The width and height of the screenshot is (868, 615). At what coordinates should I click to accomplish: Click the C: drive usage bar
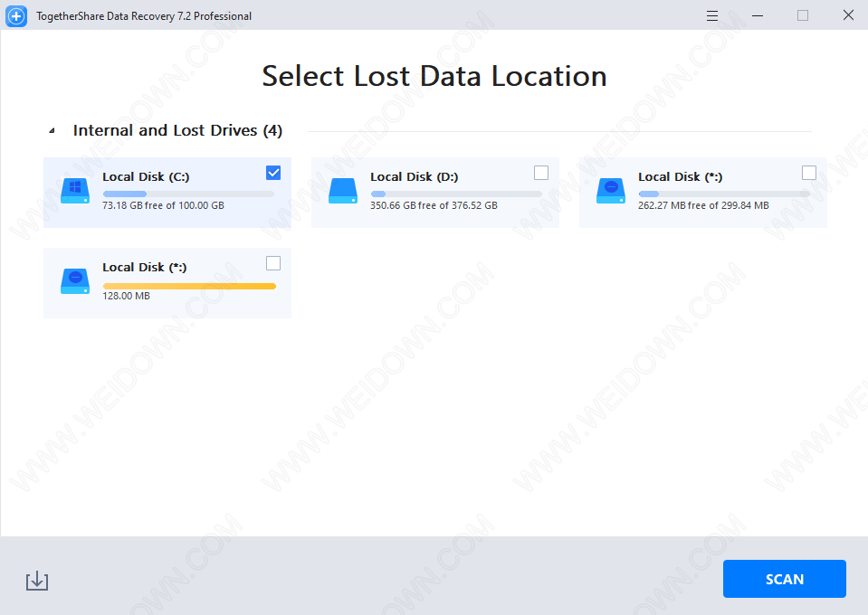point(188,194)
